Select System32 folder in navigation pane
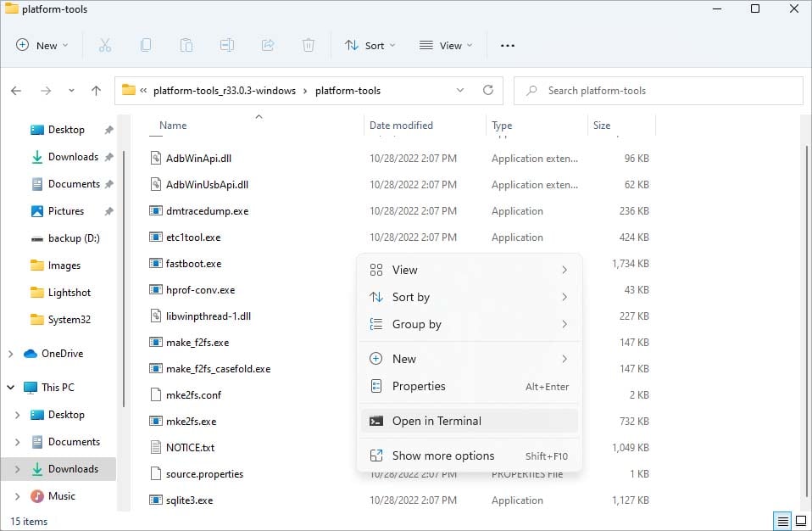 coord(60,320)
